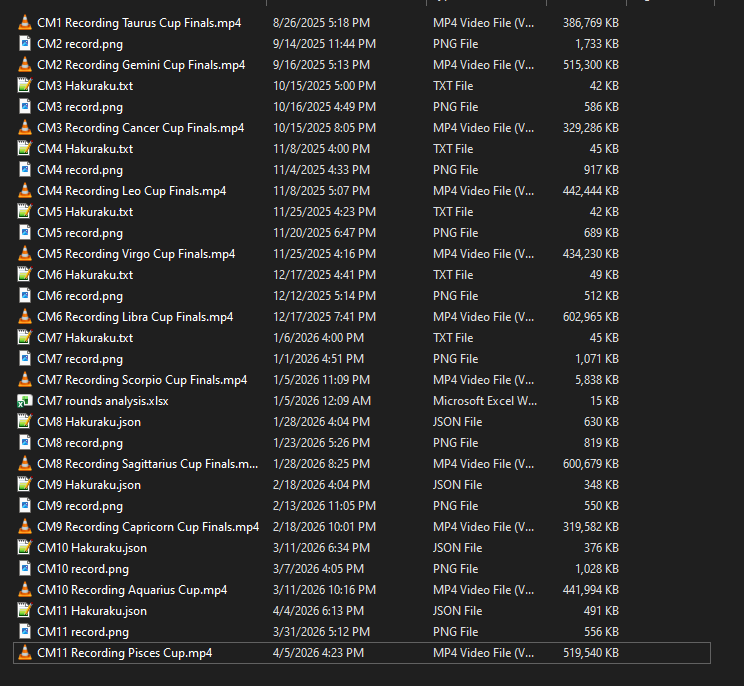
Task: Select the file name CM8 Hakuraku.json
Action: click(x=89, y=422)
